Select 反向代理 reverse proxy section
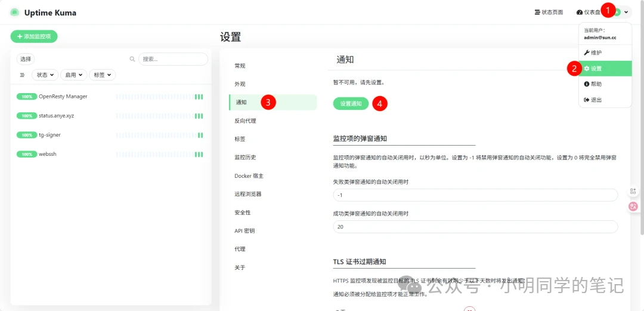Image resolution: width=644 pixels, height=311 pixels. 273,121
